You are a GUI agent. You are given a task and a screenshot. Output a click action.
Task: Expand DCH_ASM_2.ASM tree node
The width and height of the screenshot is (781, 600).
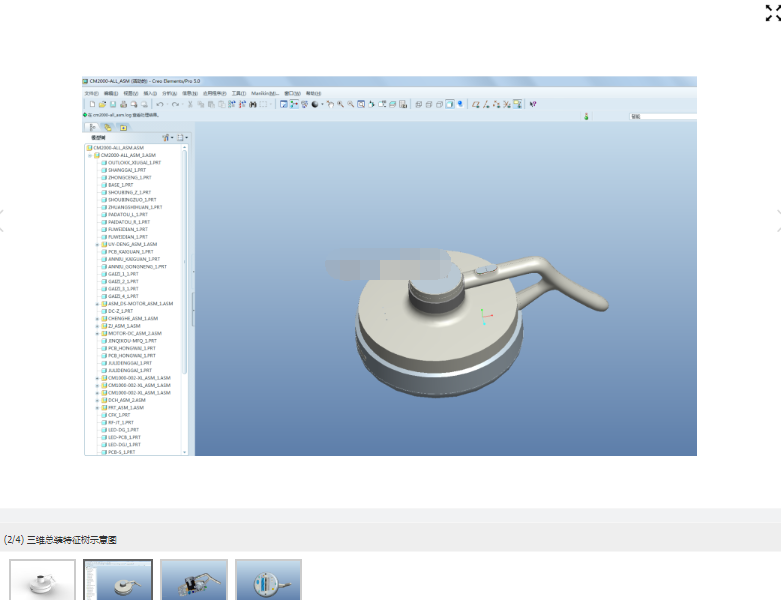pyautogui.click(x=98, y=400)
